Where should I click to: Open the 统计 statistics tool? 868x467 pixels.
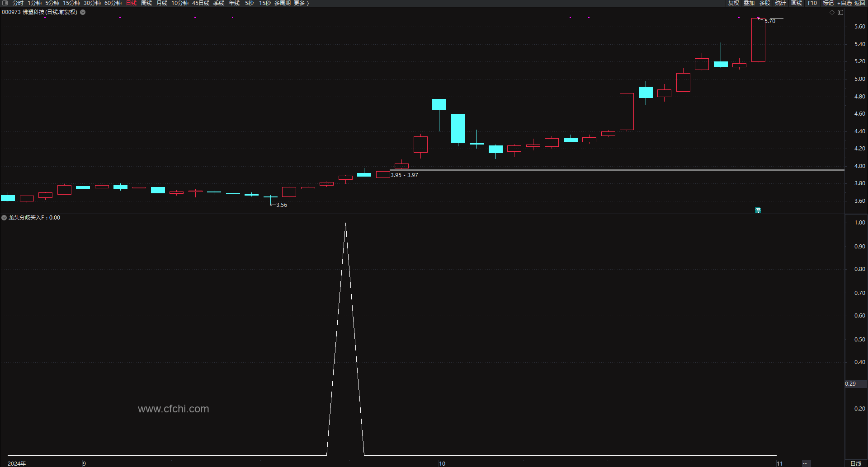pyautogui.click(x=781, y=3)
